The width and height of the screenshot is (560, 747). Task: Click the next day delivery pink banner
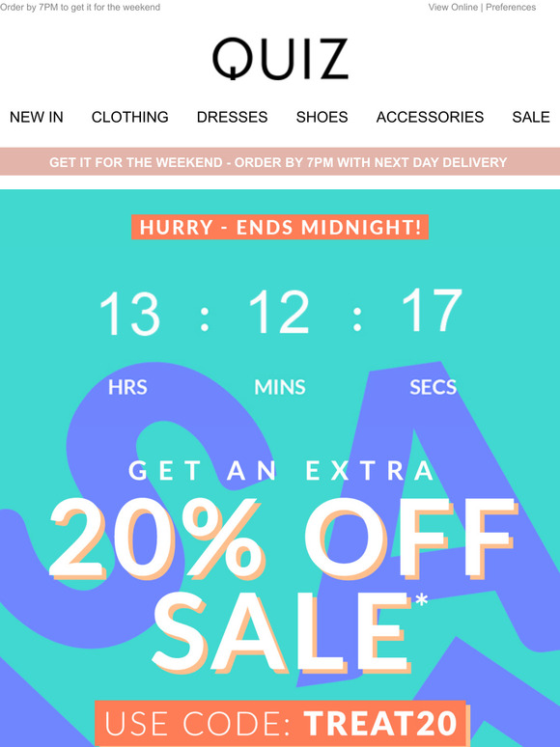tap(280, 162)
